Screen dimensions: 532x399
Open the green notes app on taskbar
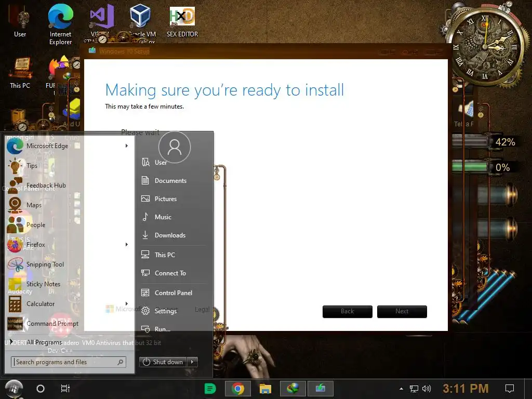pos(210,389)
